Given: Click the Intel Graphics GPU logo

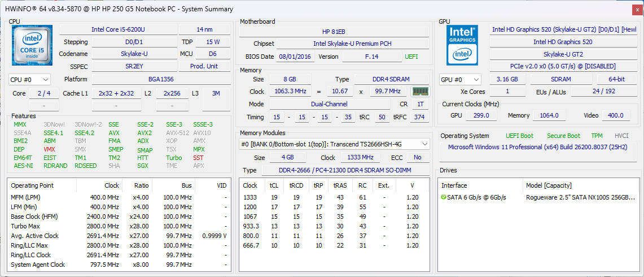Looking at the screenshot, I should tap(462, 45).
